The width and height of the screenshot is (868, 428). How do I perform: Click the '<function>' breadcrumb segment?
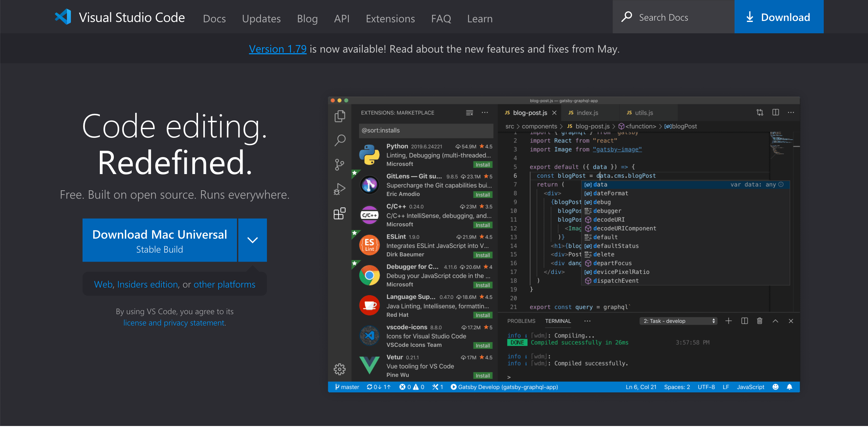click(637, 126)
